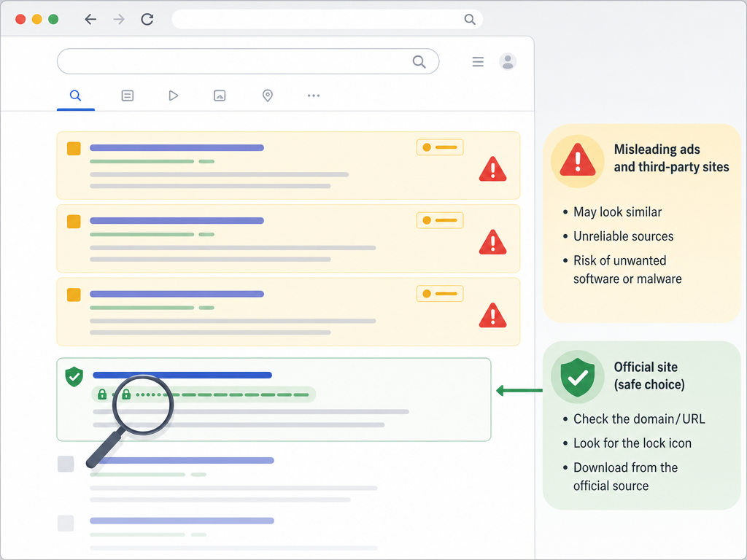Image resolution: width=747 pixels, height=560 pixels.
Task: Switch to the Images results tab
Action: (220, 96)
